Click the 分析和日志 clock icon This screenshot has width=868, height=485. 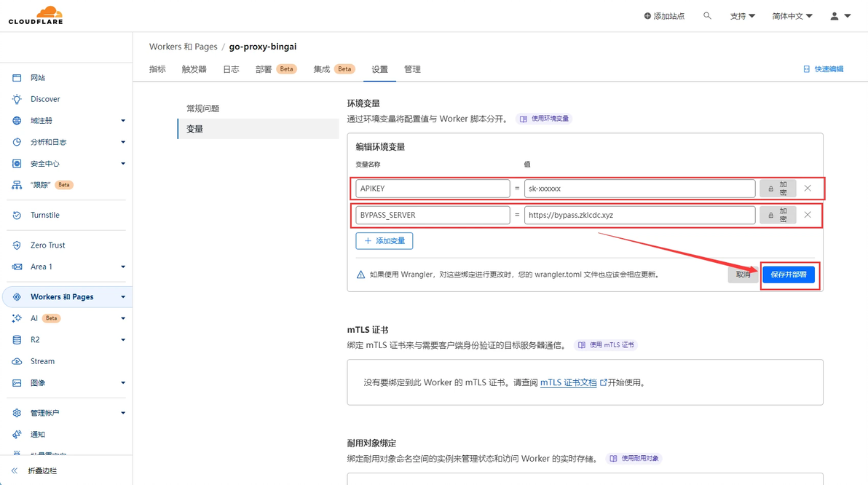[17, 142]
